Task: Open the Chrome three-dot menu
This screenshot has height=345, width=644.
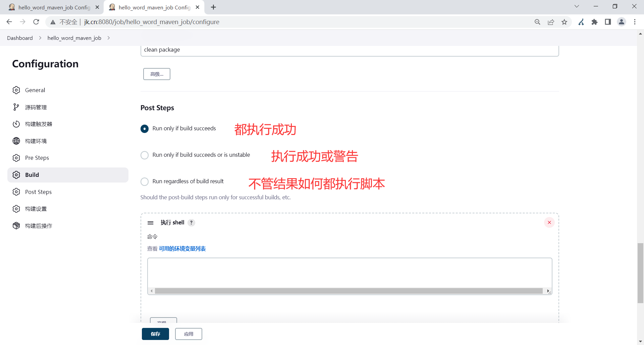Action: click(x=635, y=22)
